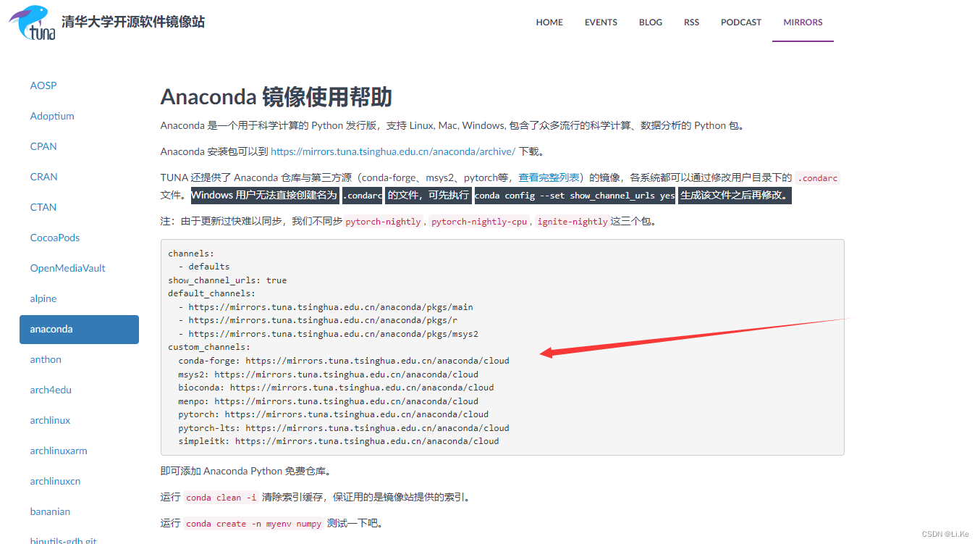Open CocoaPods sidebar entry
Viewport: 980px width, 544px height.
(55, 238)
